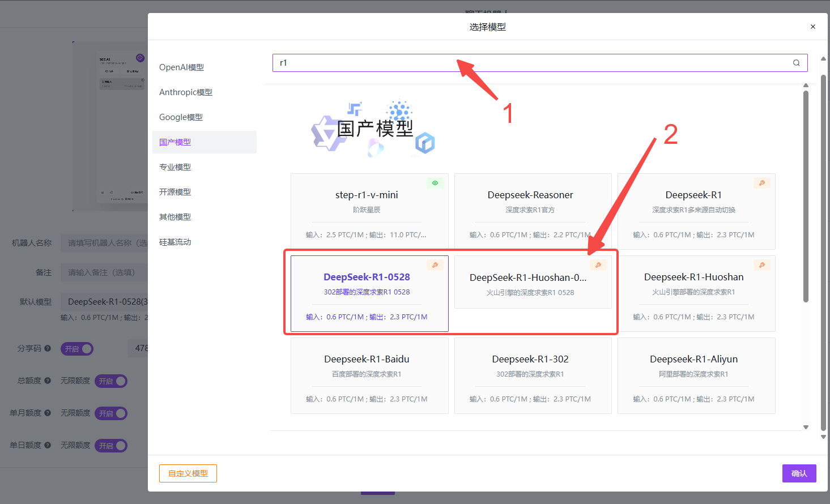The height and width of the screenshot is (504, 830).
Task: Open the 专业模型 category
Action: [x=205, y=167]
